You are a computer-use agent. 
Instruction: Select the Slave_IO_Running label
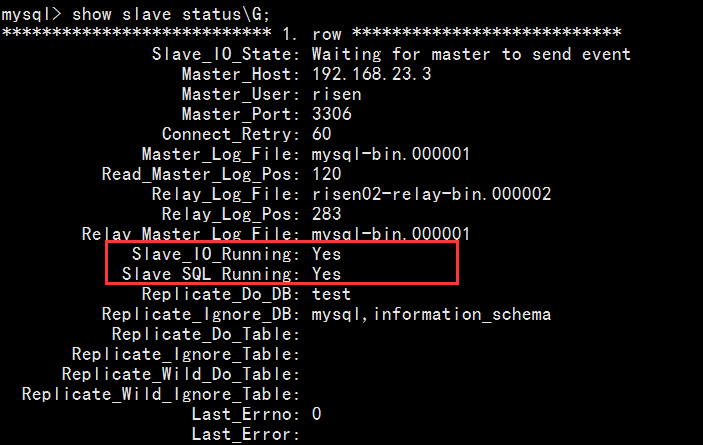click(216, 254)
